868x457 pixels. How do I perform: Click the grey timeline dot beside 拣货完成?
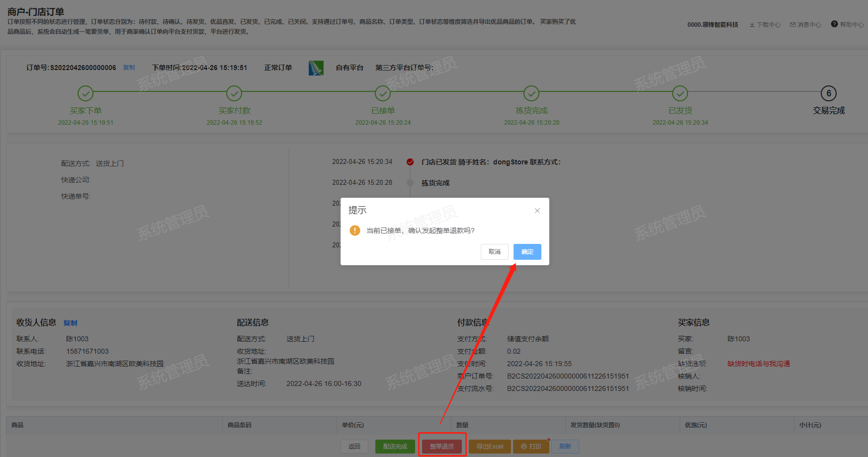click(x=410, y=183)
